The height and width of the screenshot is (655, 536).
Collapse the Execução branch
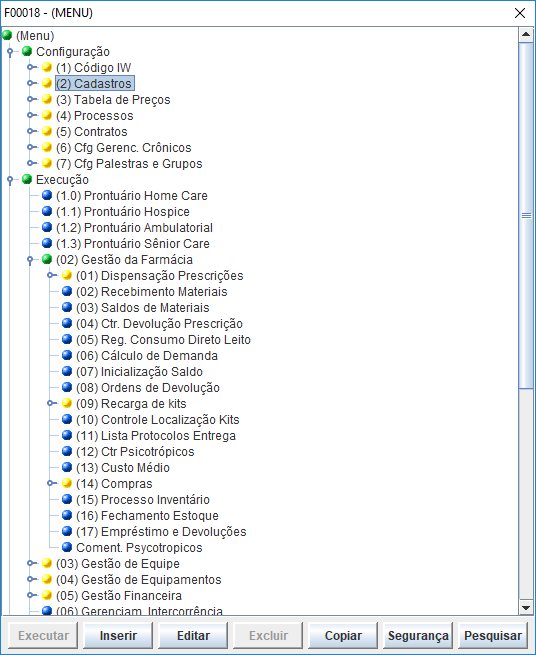click(x=10, y=180)
